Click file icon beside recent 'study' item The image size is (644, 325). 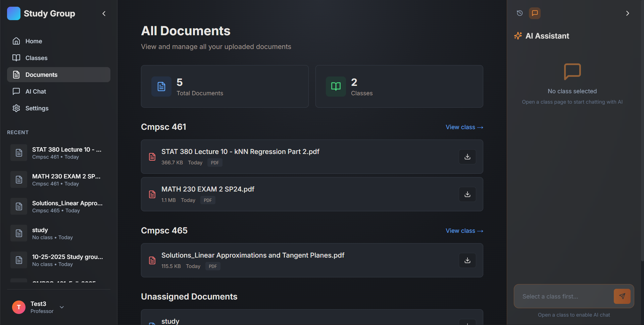pyautogui.click(x=19, y=233)
